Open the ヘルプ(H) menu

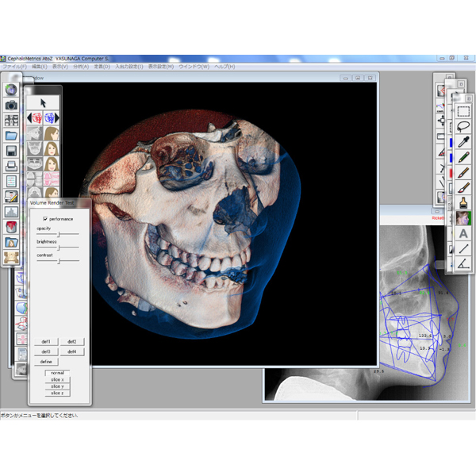(225, 67)
